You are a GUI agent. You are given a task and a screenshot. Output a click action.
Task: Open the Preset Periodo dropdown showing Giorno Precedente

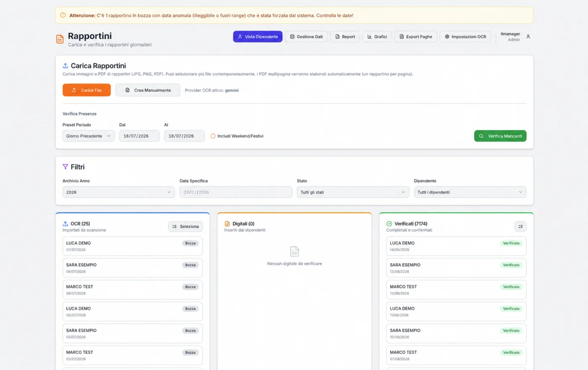89,136
